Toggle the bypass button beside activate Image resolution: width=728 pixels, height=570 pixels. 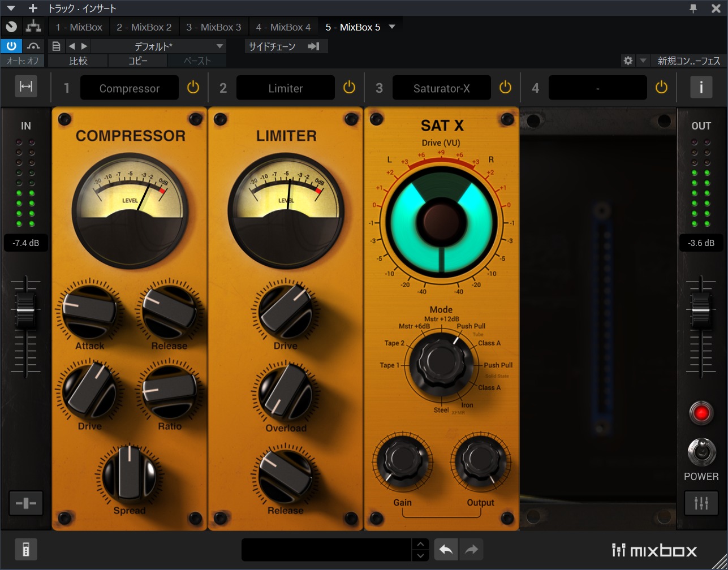tap(33, 46)
